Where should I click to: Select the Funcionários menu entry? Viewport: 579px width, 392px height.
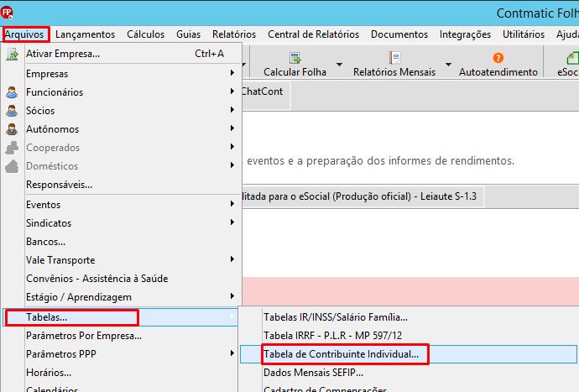coord(122,92)
